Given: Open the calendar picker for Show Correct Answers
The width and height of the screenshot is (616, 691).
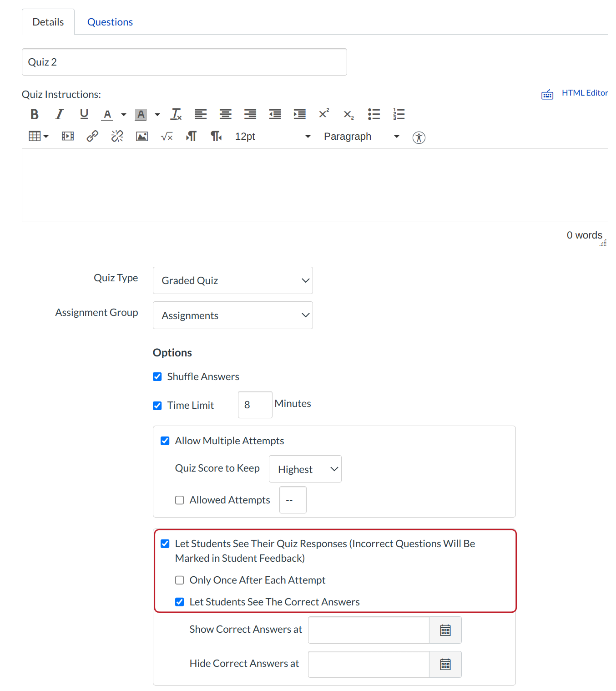Looking at the screenshot, I should (x=445, y=630).
